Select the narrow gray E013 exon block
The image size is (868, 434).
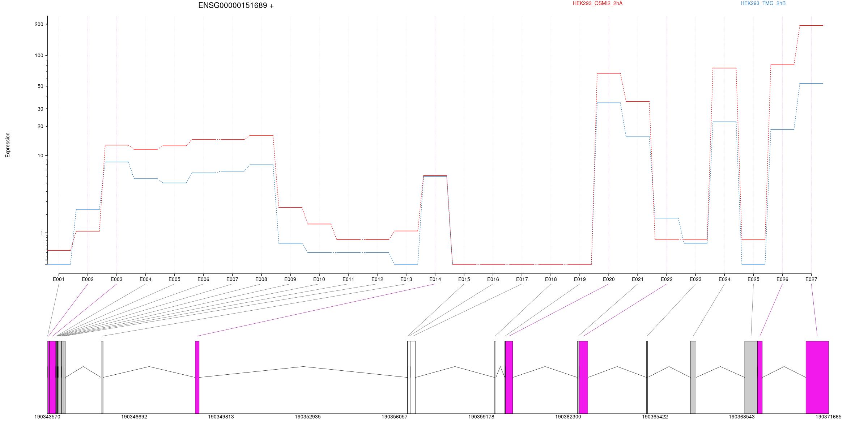[x=102, y=377]
